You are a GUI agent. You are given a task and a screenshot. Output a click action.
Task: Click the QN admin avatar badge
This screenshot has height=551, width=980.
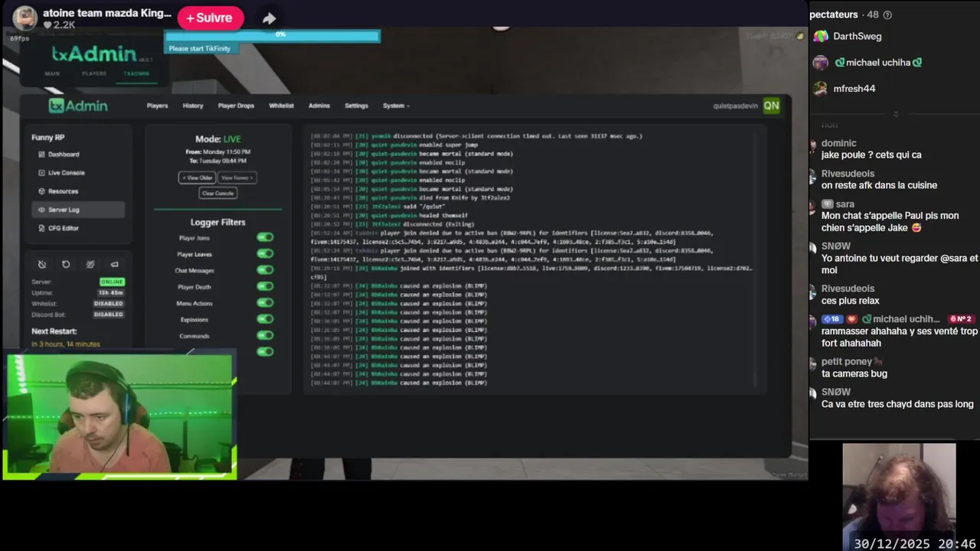click(771, 106)
